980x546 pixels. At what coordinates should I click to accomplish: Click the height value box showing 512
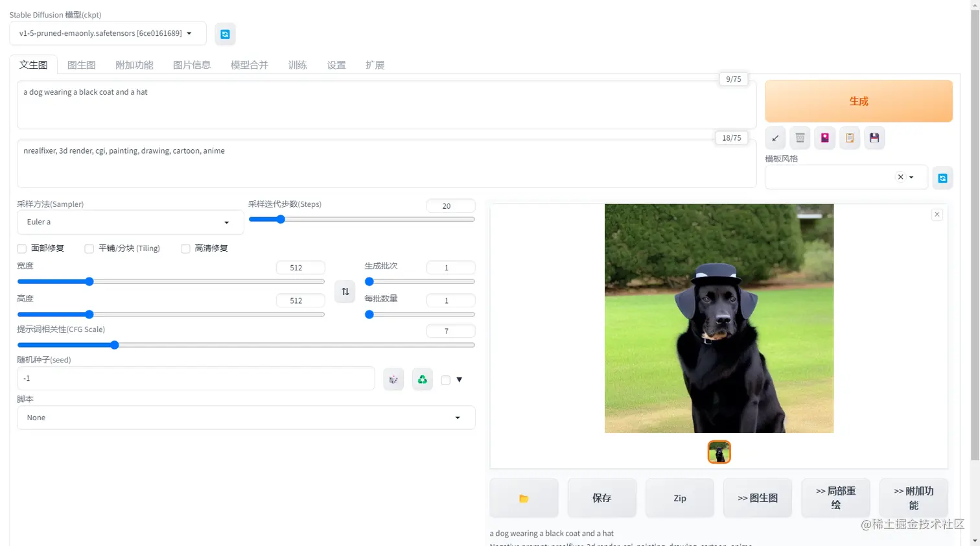click(300, 301)
